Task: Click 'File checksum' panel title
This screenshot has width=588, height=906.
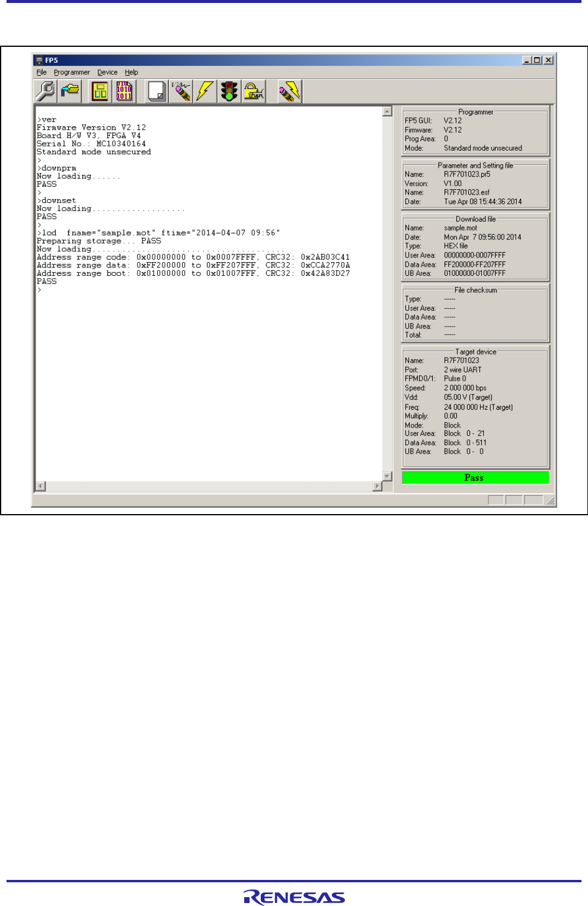Action: click(x=476, y=290)
